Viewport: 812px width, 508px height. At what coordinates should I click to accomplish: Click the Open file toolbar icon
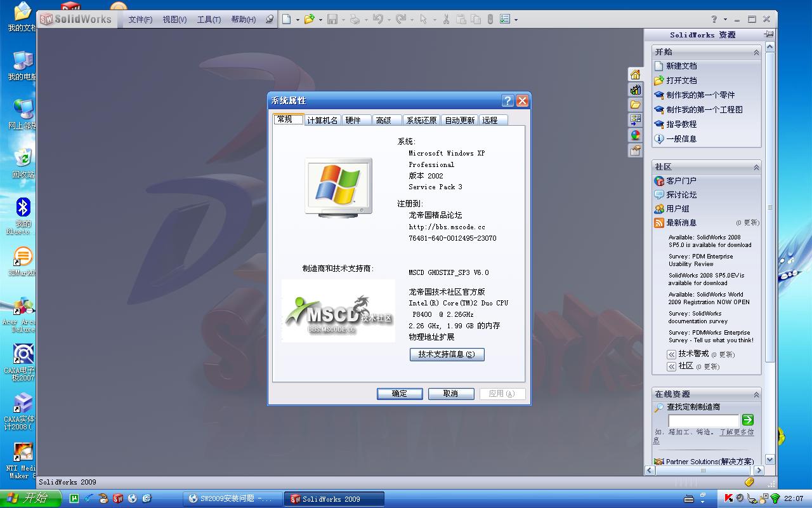[x=309, y=20]
